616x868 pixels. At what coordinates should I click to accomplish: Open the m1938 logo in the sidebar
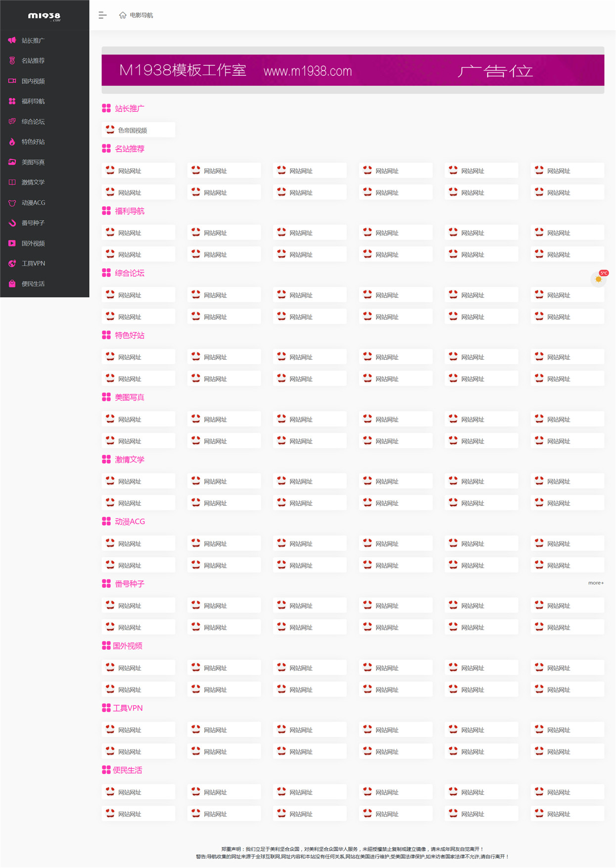tap(45, 16)
